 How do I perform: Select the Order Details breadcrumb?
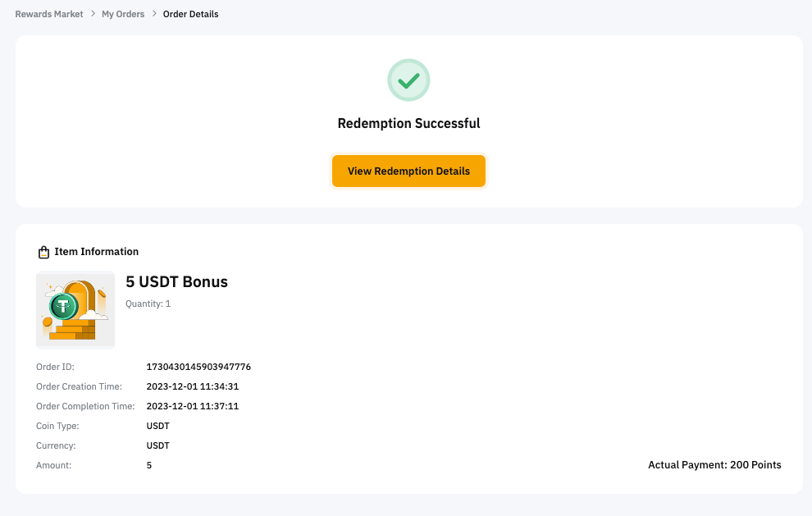click(x=190, y=14)
